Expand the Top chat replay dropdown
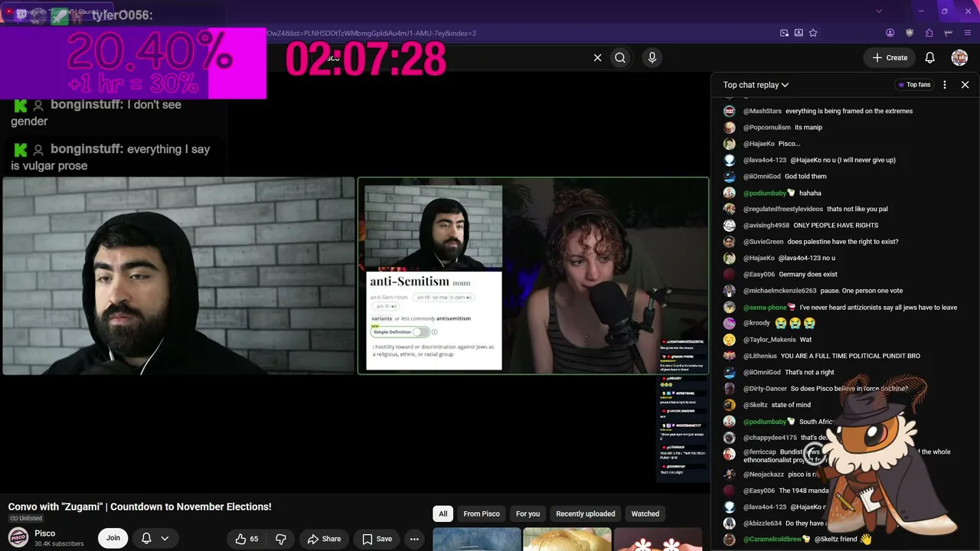 click(756, 85)
